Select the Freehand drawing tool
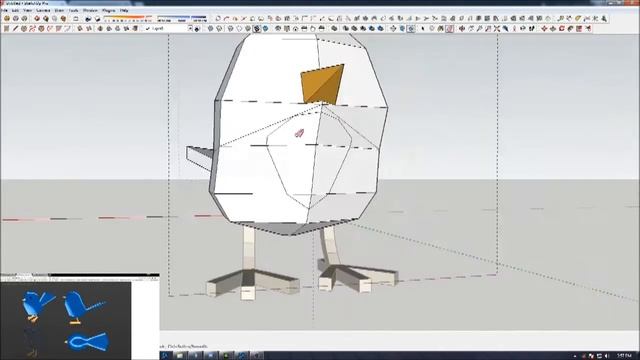 50,29
